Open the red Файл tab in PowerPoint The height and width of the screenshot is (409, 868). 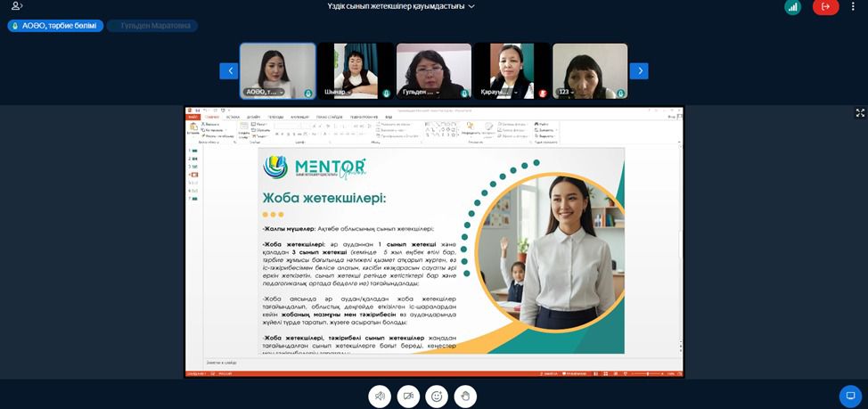click(192, 117)
